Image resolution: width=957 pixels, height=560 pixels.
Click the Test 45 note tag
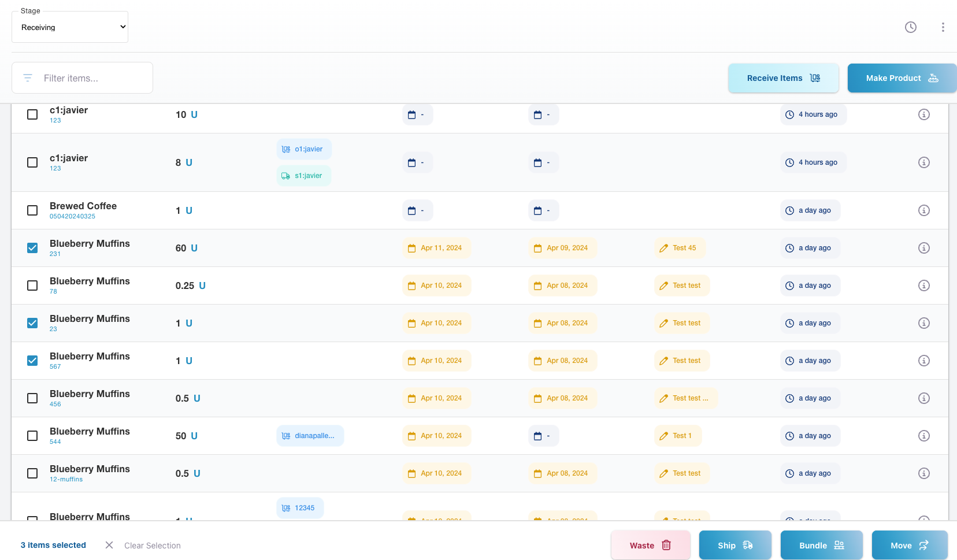pos(679,248)
